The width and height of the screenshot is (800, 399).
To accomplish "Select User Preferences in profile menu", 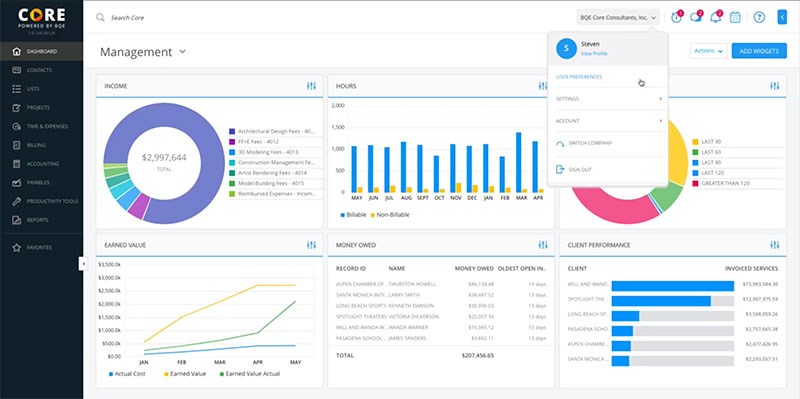I will 579,77.
